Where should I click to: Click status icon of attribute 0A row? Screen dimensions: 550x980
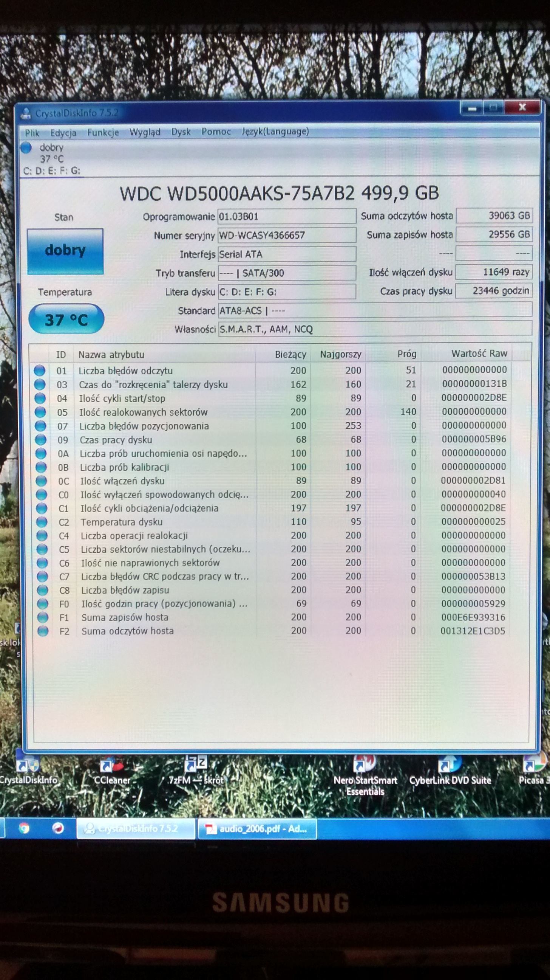pos(41,453)
